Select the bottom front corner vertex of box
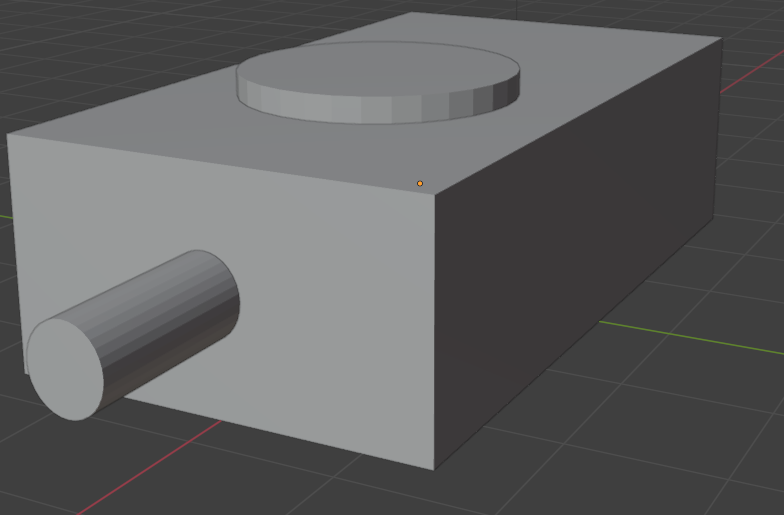 pyautogui.click(x=434, y=470)
